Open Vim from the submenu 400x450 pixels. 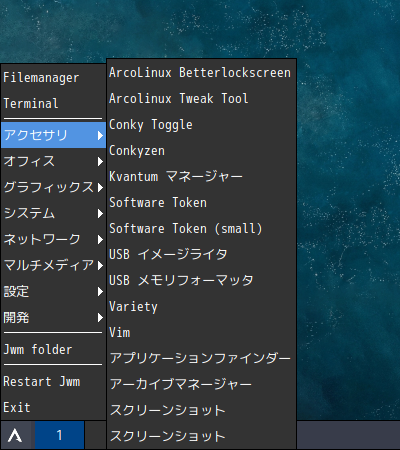tap(201, 333)
